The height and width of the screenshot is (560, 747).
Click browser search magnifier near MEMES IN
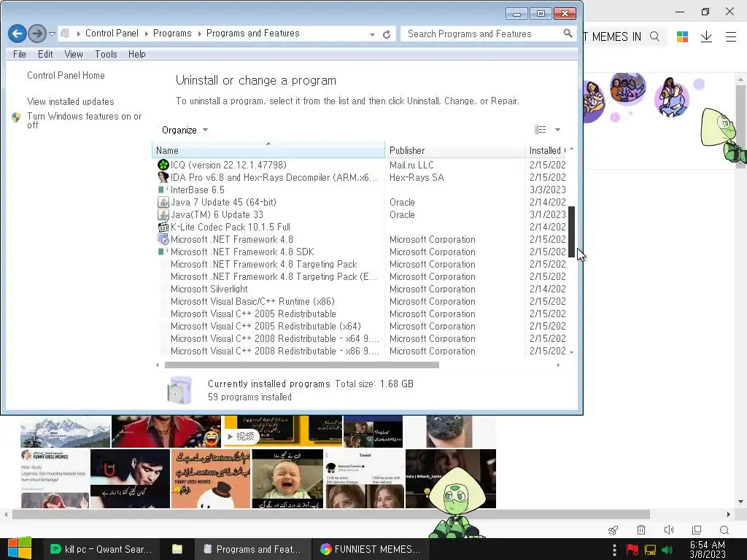coord(654,36)
